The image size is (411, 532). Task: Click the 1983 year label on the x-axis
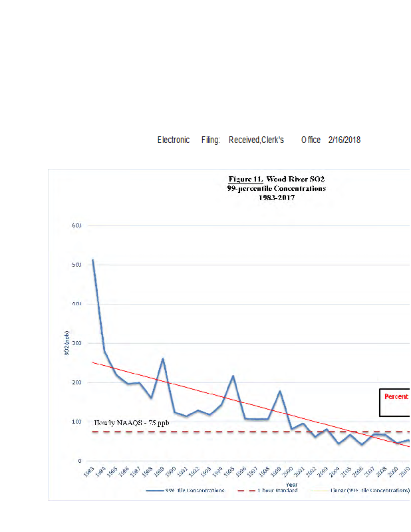coord(89,473)
